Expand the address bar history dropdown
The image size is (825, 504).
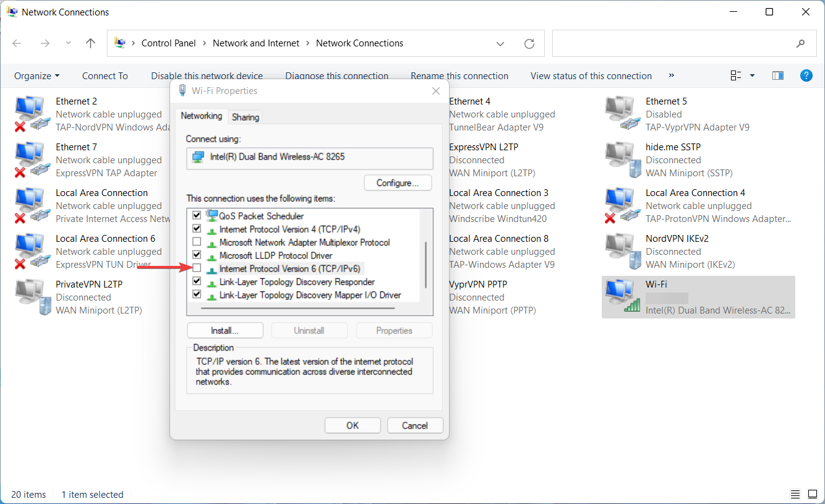[500, 43]
